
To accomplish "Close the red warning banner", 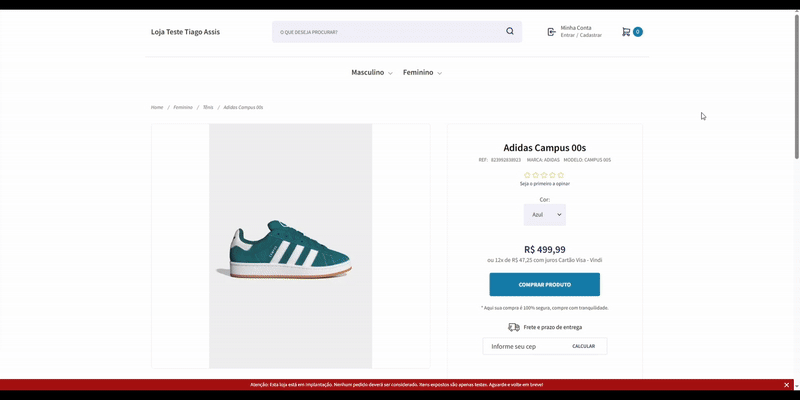I will pos(787,385).
